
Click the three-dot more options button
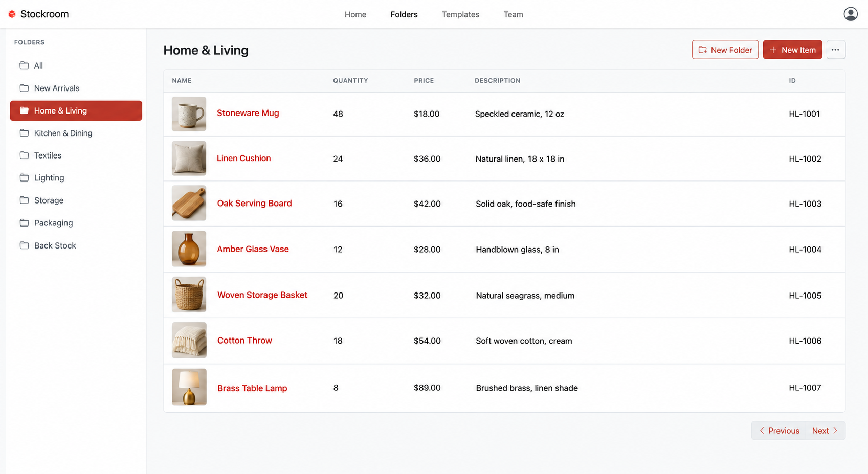(835, 50)
